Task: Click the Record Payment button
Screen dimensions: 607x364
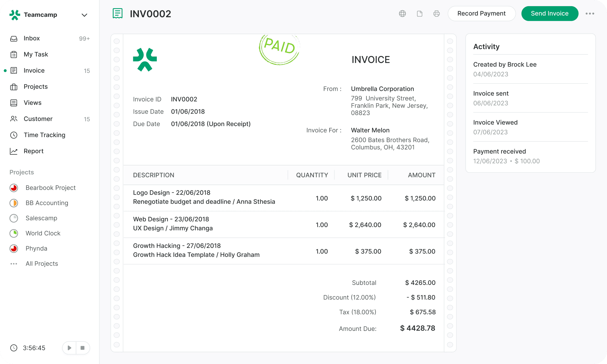Action: point(481,13)
